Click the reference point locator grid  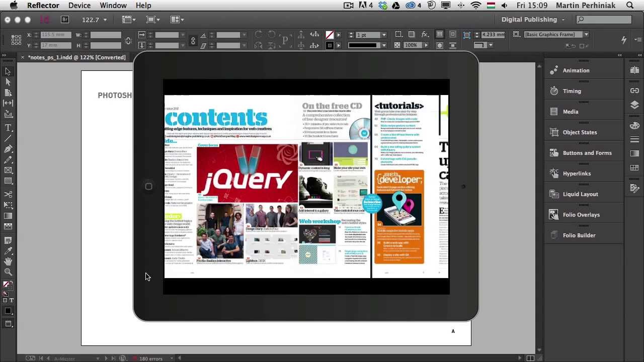click(x=16, y=40)
